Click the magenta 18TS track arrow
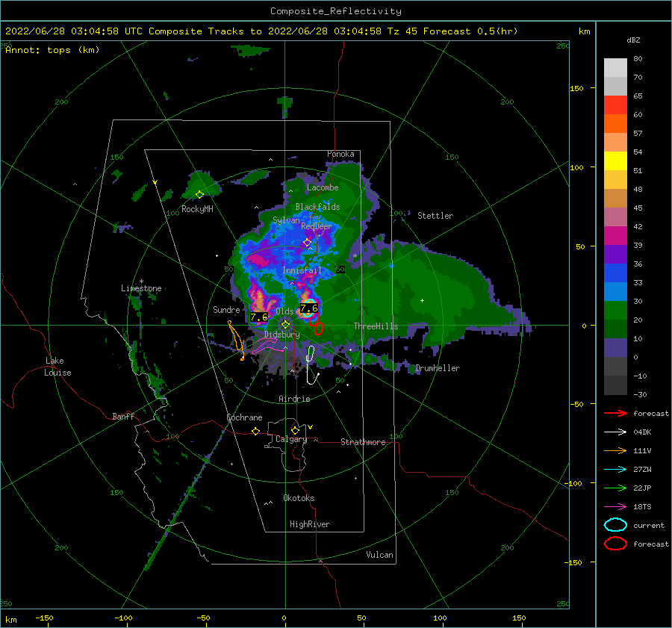 [x=615, y=507]
